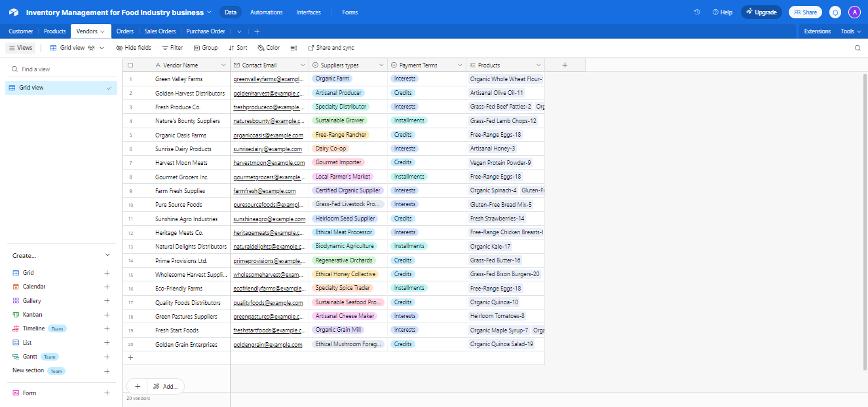Open the Extensions panel
The height and width of the screenshot is (407, 868).
click(x=817, y=31)
